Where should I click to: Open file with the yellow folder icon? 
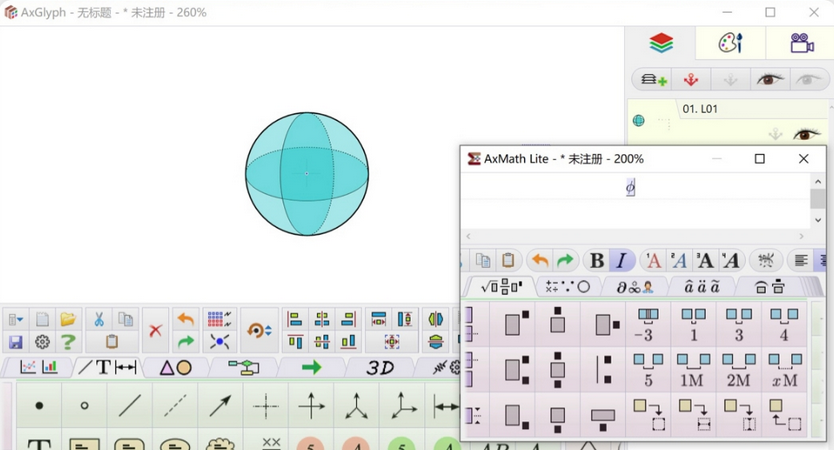click(68, 320)
